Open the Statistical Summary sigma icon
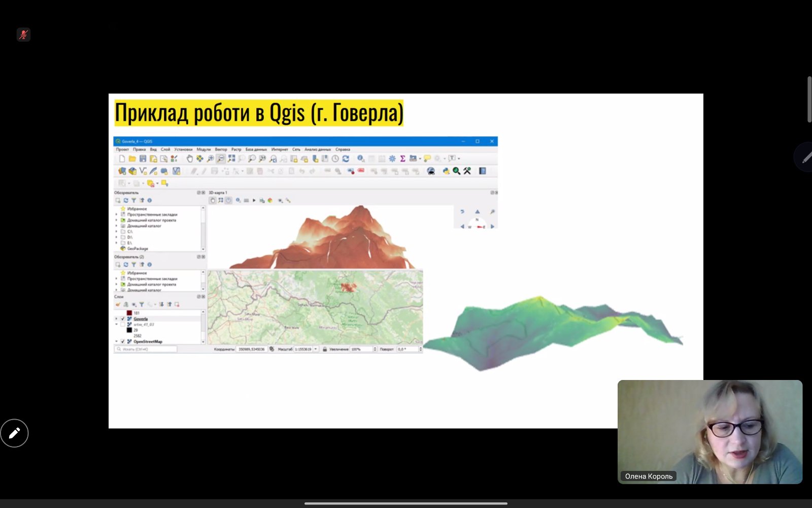 pyautogui.click(x=402, y=159)
